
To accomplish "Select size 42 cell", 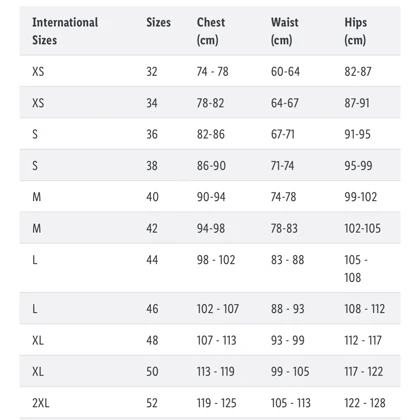I will [x=152, y=229].
